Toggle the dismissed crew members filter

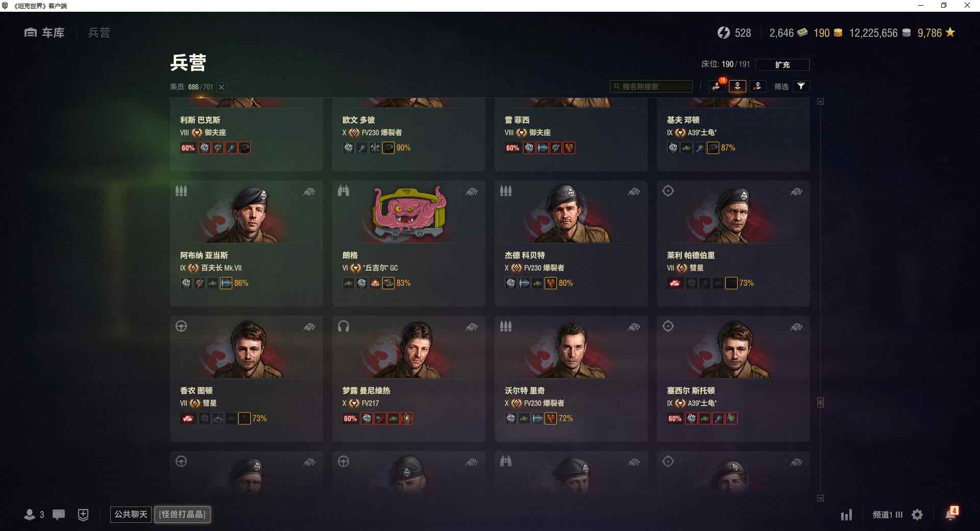[x=758, y=86]
